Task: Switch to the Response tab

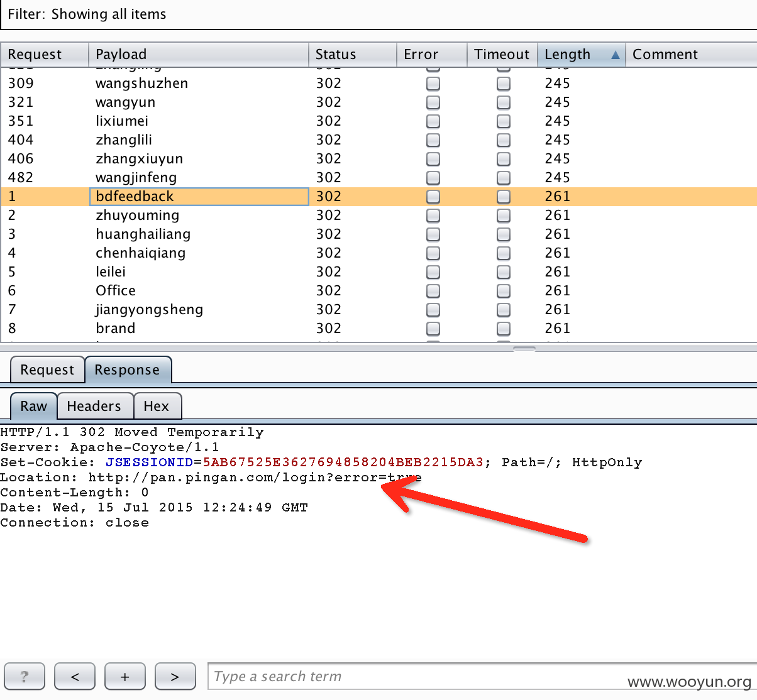Action: (x=128, y=369)
